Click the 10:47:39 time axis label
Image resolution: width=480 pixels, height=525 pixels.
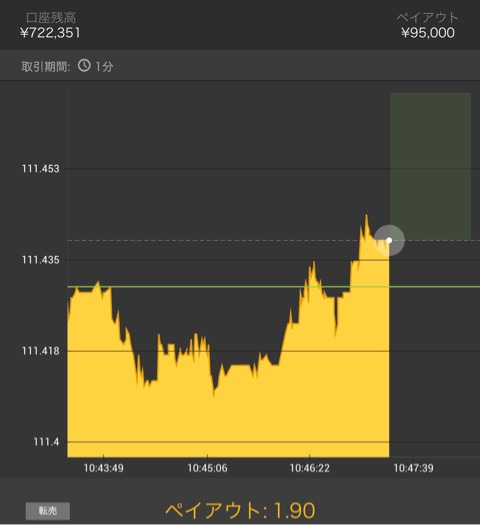(413, 468)
